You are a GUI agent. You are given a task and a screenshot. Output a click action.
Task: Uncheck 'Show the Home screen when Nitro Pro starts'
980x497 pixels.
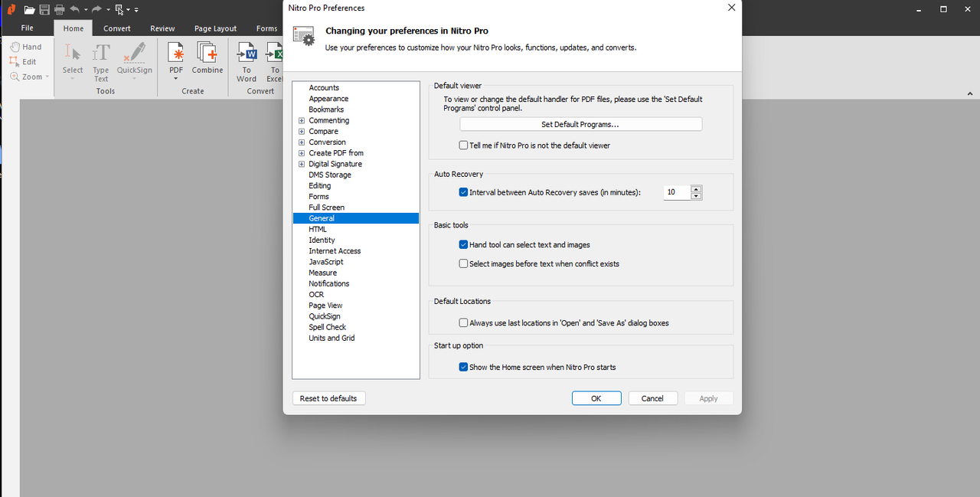point(463,368)
